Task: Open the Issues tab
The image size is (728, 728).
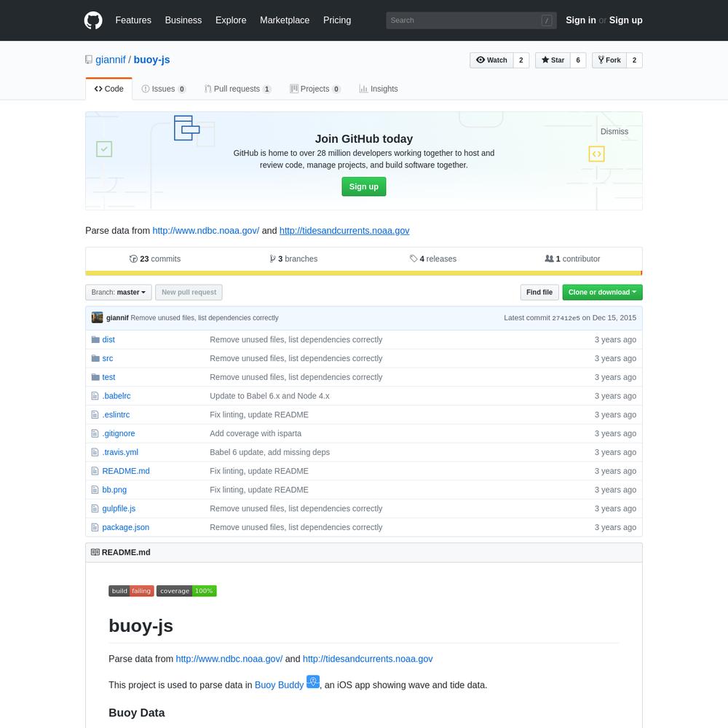Action: click(x=163, y=89)
